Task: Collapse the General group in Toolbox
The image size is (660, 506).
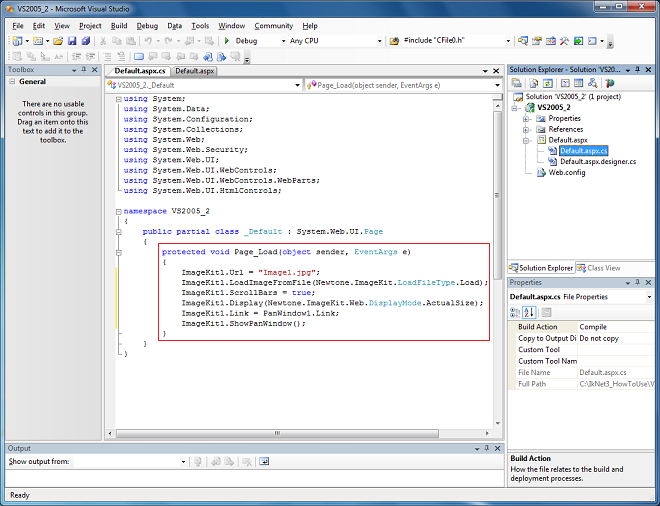Action: pos(12,82)
